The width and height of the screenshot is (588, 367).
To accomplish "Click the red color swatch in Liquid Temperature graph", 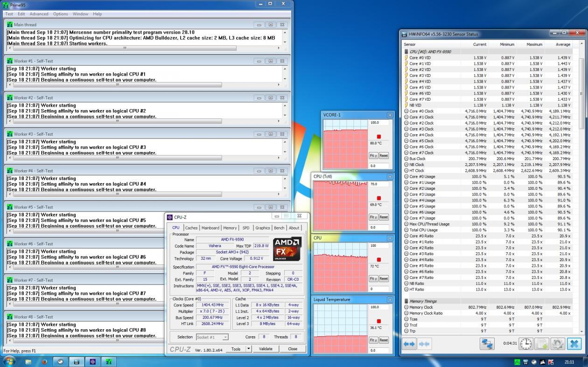I will coord(379,321).
